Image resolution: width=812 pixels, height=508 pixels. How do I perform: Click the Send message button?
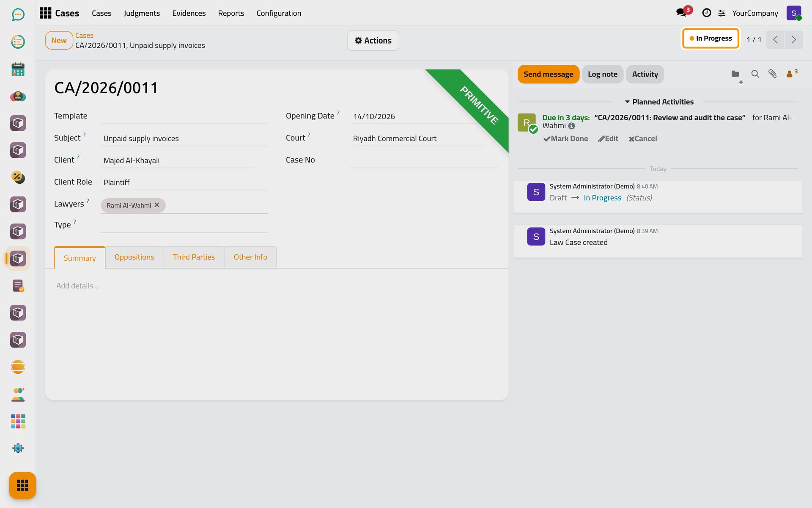(x=549, y=74)
